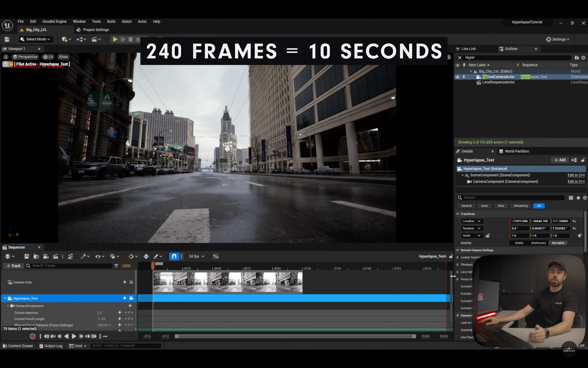Viewport: 588px width, 368px height.
Task: Save the sequence in the Sequencer toolbar
Action: [x=26, y=256]
